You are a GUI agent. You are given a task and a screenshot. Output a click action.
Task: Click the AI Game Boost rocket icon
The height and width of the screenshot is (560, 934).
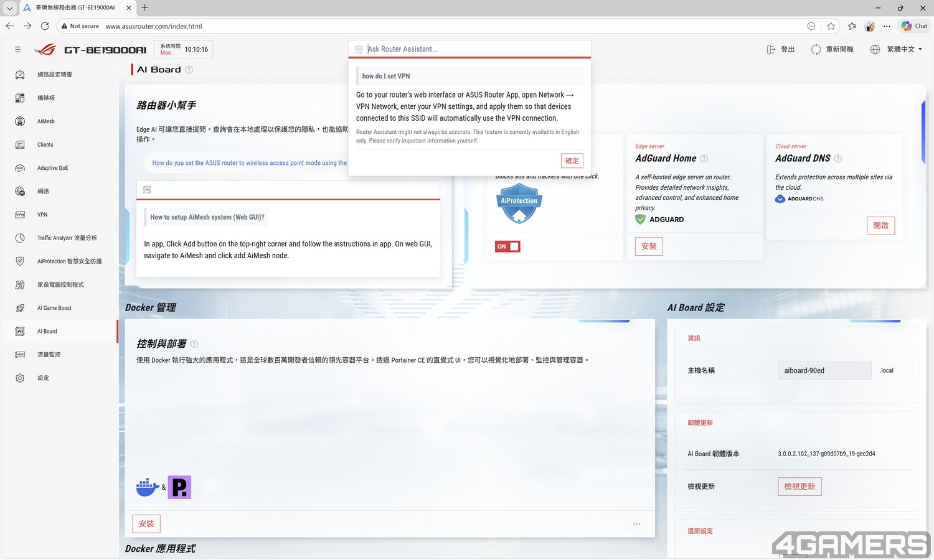(20, 308)
